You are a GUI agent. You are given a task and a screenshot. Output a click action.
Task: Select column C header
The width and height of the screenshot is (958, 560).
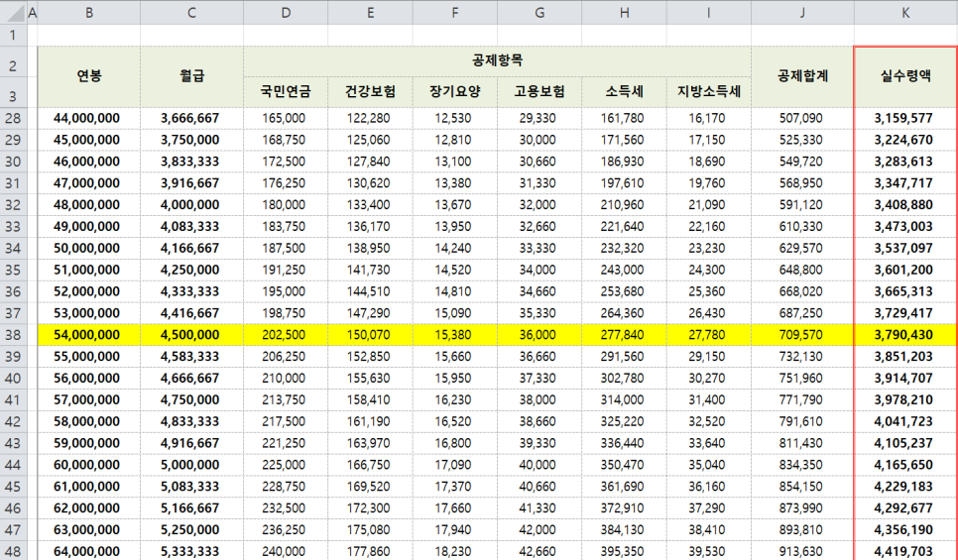click(x=191, y=12)
